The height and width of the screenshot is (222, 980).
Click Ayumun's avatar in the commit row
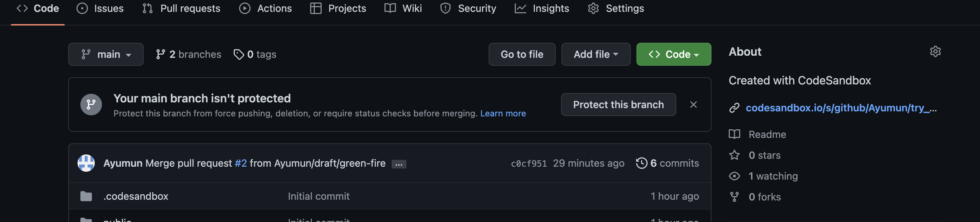86,163
